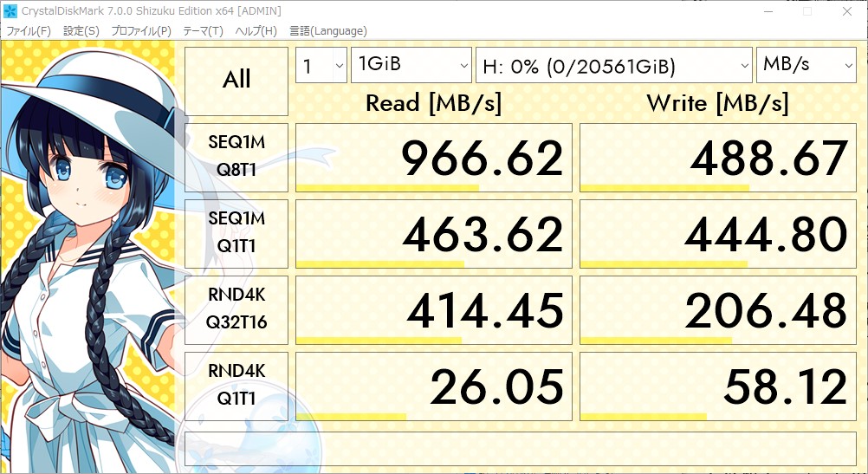This screenshot has height=474, width=868.
Task: Expand the test count dropdown showing 1
Action: click(321, 65)
